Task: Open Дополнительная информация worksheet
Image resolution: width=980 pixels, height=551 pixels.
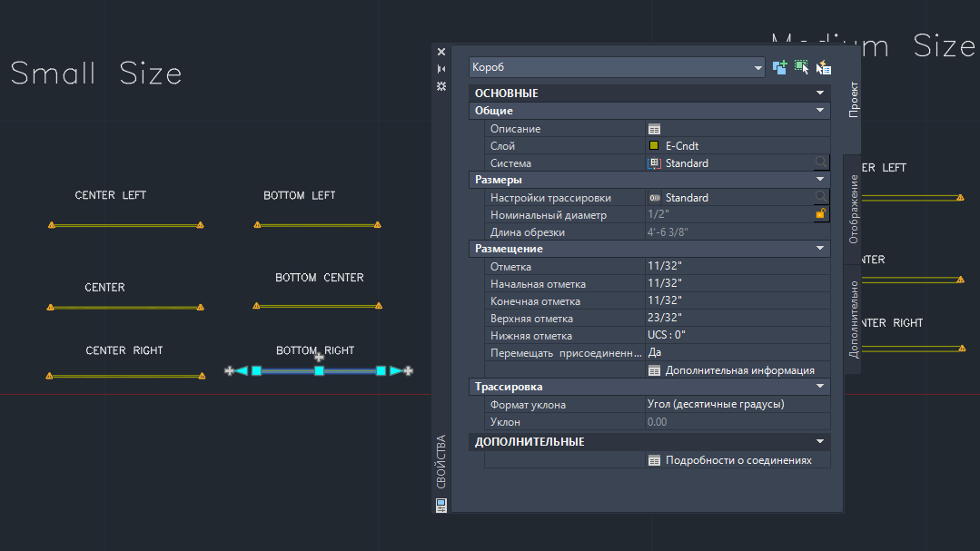Action: point(740,370)
